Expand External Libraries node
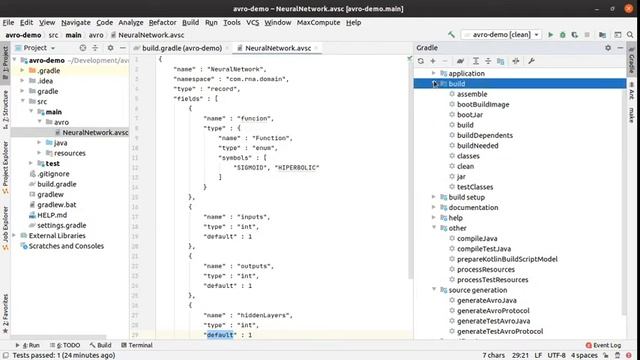Screen dimensions: 640x360 (14, 236)
